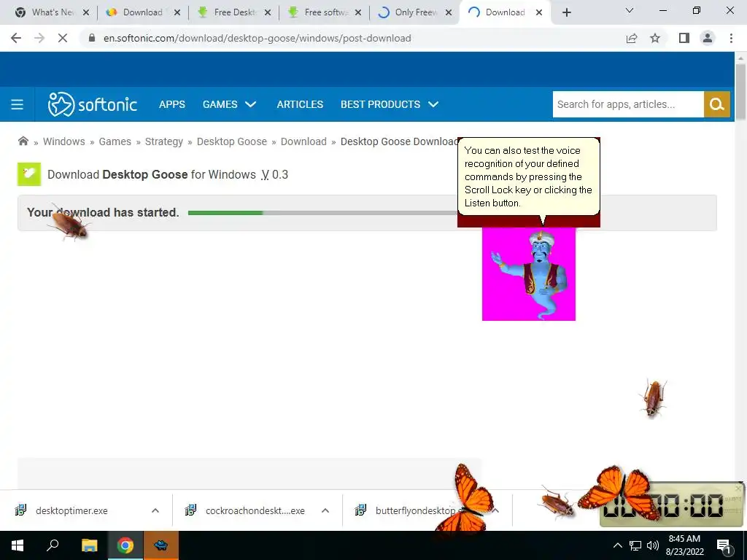The image size is (747, 560).
Task: Close the 'Free Deskt' tab
Action: (x=268, y=12)
